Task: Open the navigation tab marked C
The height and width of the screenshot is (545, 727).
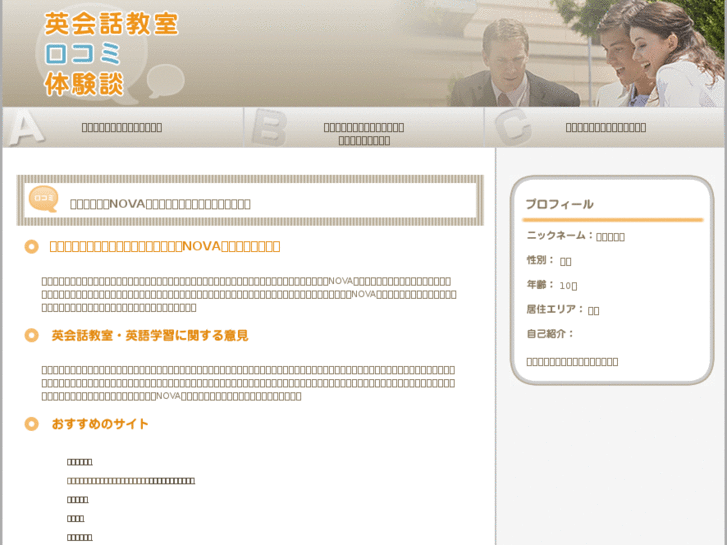Action: [x=605, y=127]
